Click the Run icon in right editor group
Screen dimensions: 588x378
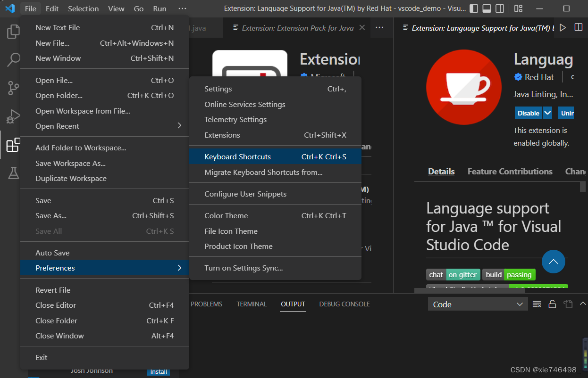point(563,28)
